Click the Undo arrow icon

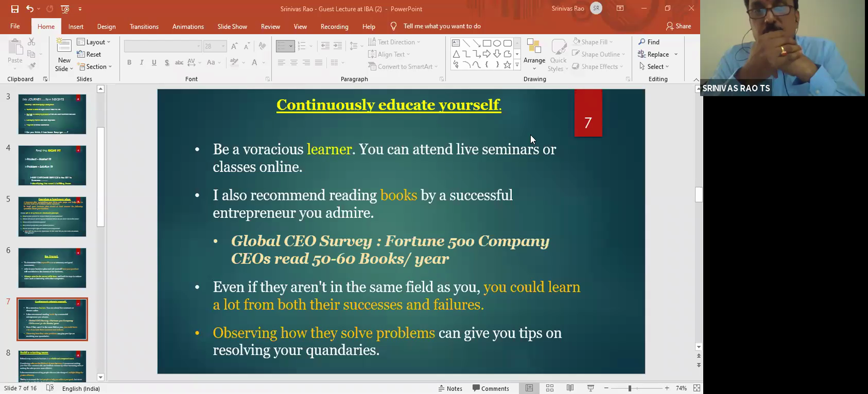pyautogui.click(x=30, y=9)
